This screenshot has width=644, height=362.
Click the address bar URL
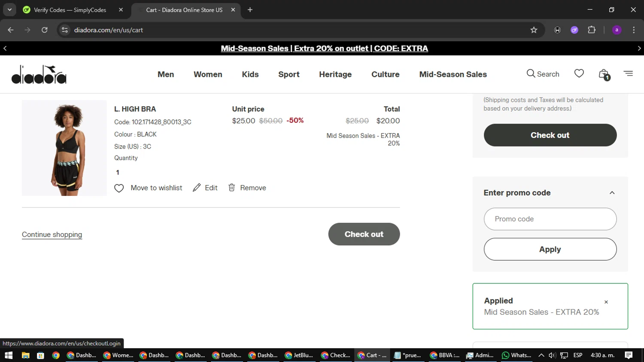pos(109,30)
